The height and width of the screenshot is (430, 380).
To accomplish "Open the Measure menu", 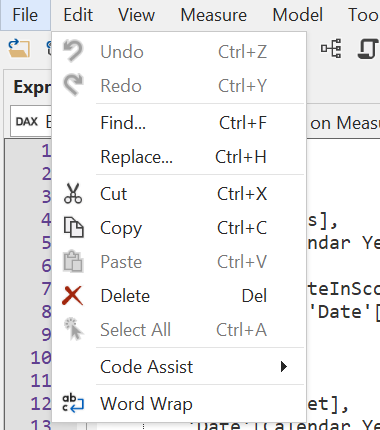I will click(213, 15).
